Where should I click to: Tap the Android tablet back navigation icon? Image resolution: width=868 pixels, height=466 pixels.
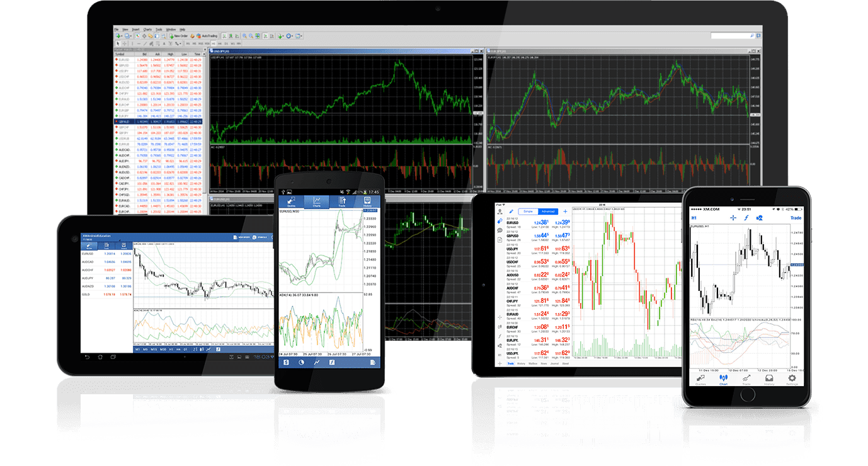pos(87,356)
